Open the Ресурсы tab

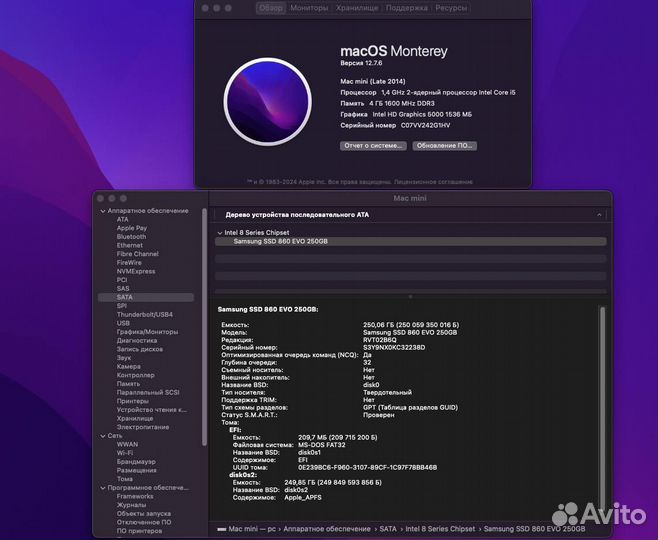[451, 7]
